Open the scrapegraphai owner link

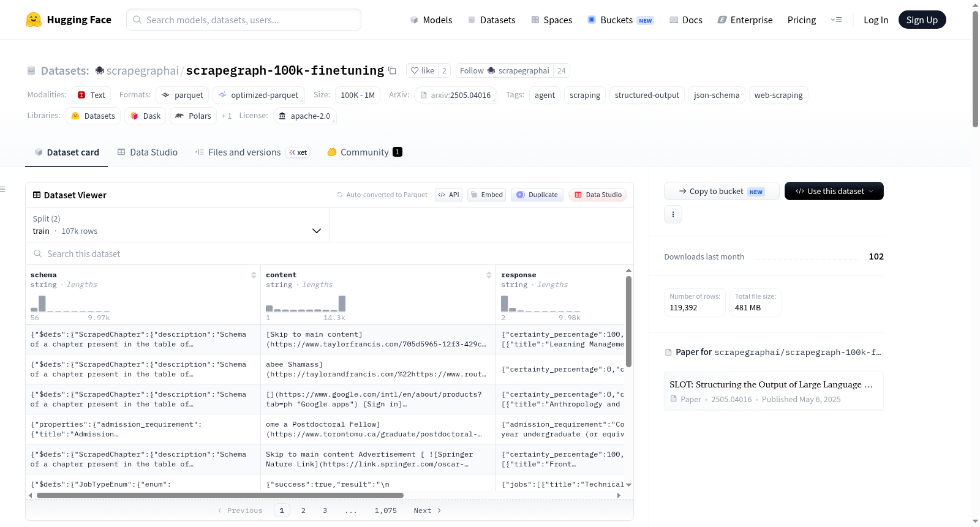pyautogui.click(x=143, y=70)
